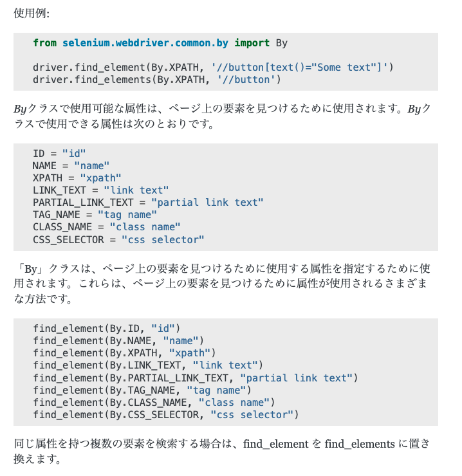Click the find_element(By.CSS_SELECTOR, "css selector") line

coord(166,415)
